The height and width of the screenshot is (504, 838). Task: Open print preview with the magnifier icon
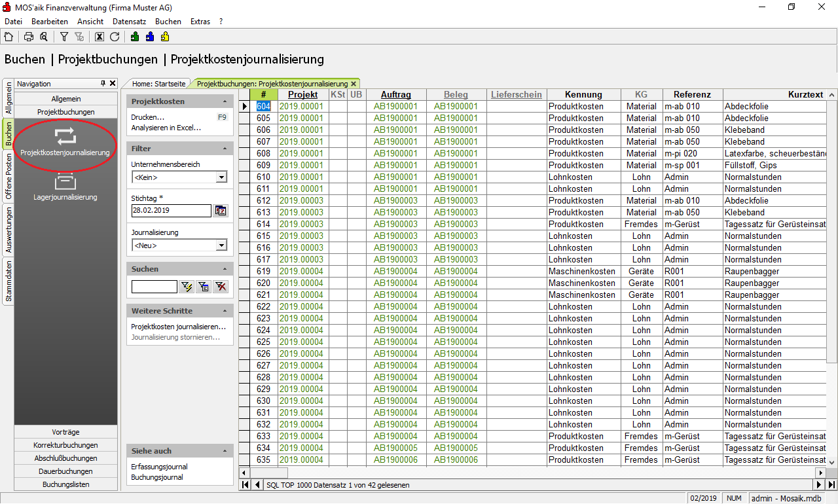coord(43,37)
